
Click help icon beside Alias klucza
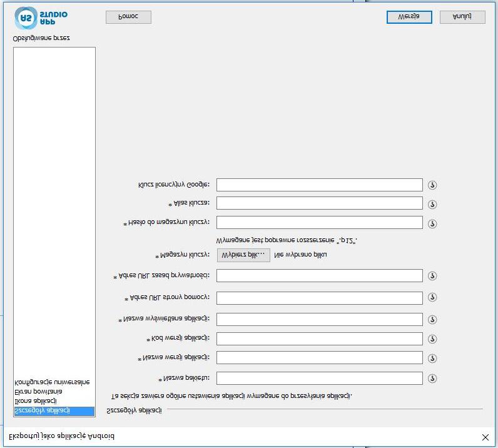(x=432, y=205)
